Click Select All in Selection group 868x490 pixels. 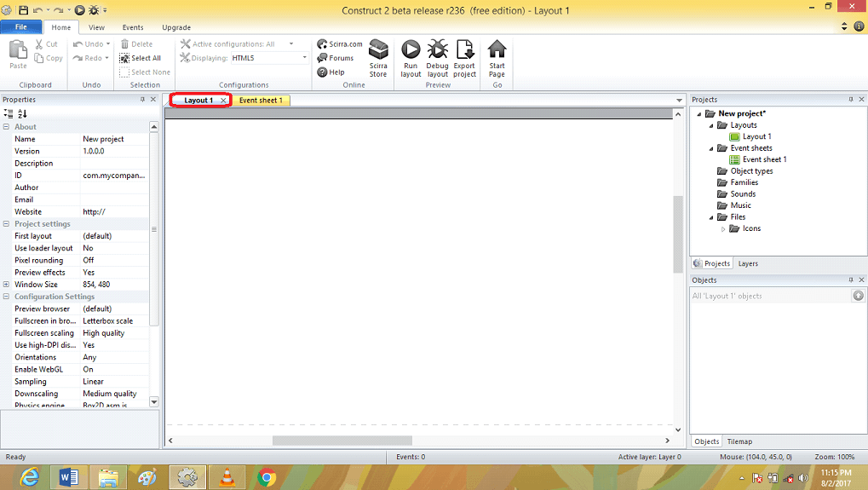tap(140, 58)
